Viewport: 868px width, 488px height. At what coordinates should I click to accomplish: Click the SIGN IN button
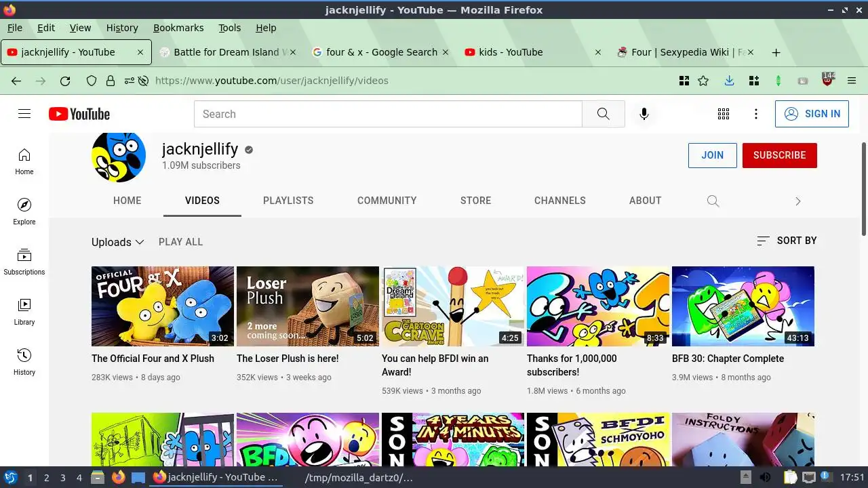click(x=812, y=114)
